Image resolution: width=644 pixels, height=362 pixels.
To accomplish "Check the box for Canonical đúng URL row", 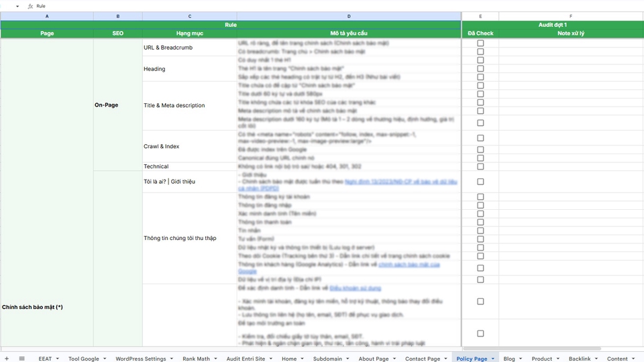I will coord(480,158).
